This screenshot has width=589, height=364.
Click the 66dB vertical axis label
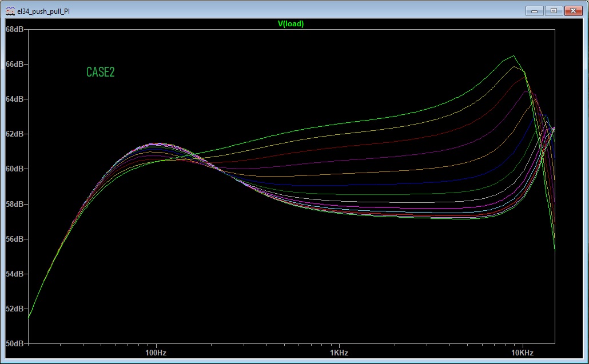[x=15, y=64]
